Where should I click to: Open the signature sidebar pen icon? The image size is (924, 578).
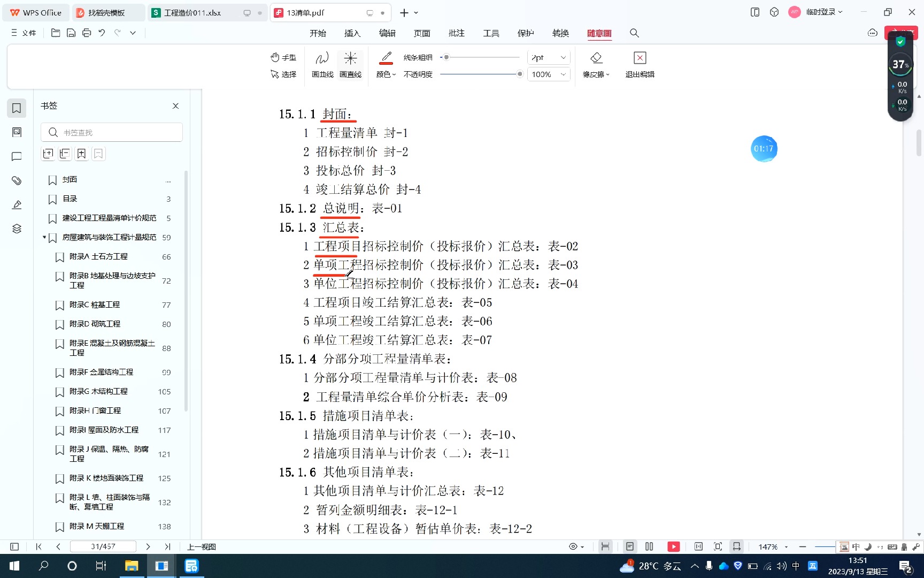[17, 204]
